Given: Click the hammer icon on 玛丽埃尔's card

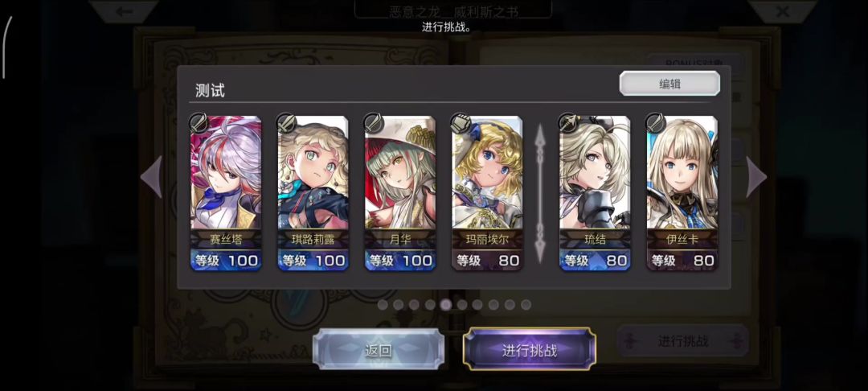Looking at the screenshot, I should [460, 123].
